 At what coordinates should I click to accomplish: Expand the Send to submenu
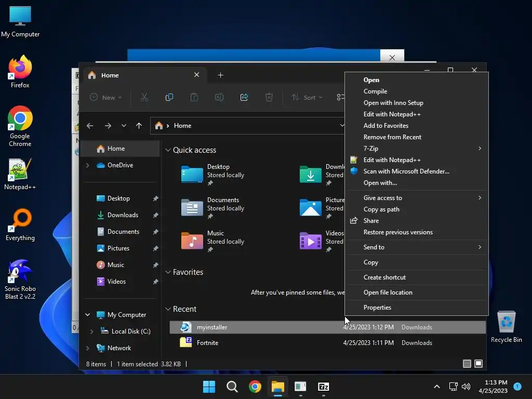coord(417,247)
